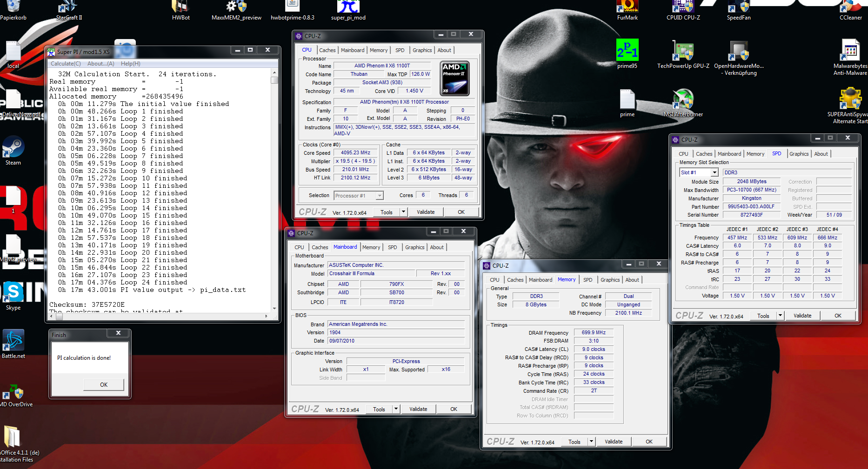Click the NB Frequency 2100.1 MHz field
This screenshot has width=868, height=469.
628,313
